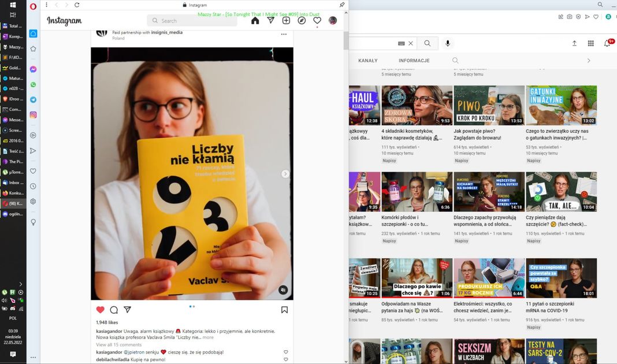Open Instagram Explore compass icon

[302, 21]
